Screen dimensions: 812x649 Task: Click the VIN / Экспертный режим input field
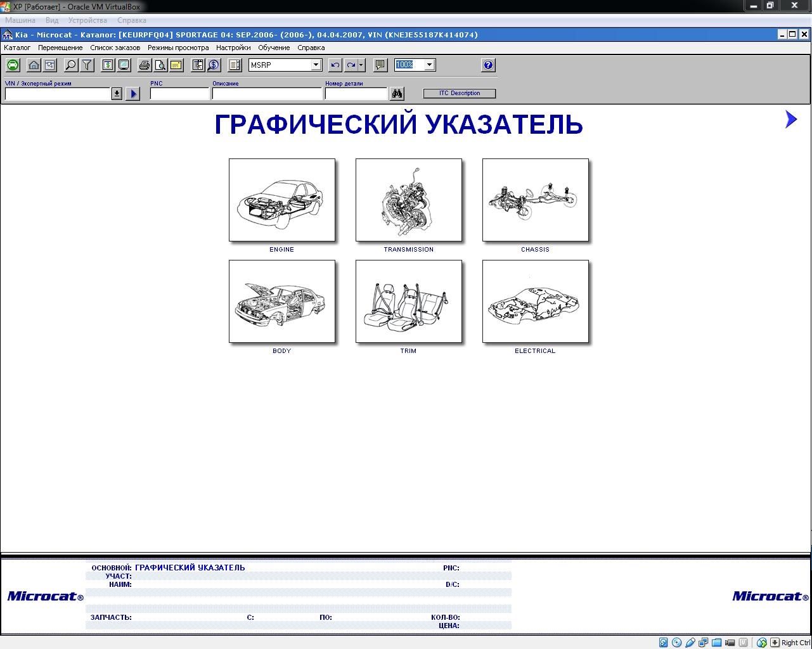tap(58, 94)
